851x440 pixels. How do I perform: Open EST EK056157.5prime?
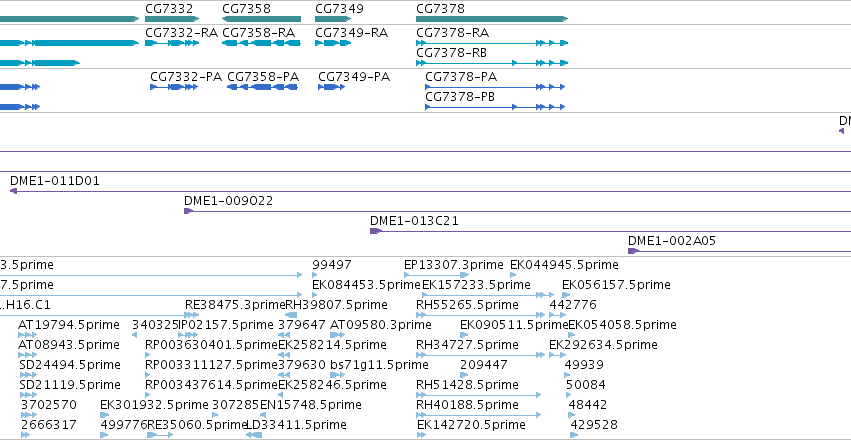click(x=616, y=285)
